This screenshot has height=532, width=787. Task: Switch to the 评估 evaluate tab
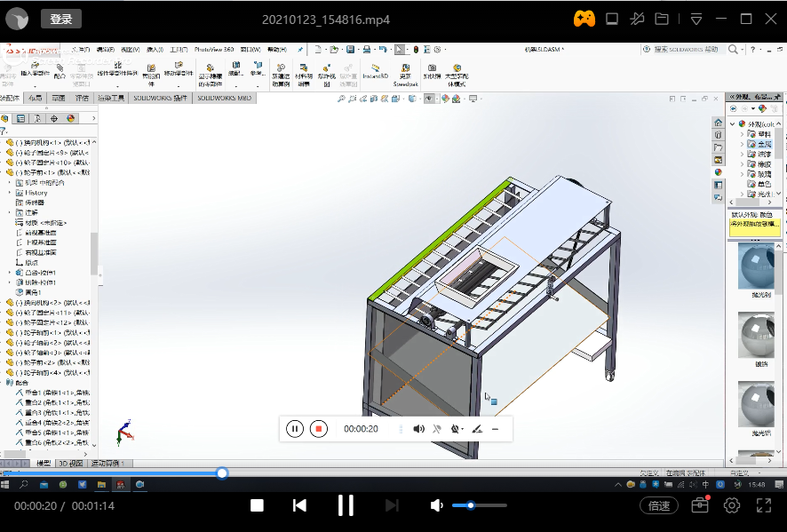click(82, 98)
